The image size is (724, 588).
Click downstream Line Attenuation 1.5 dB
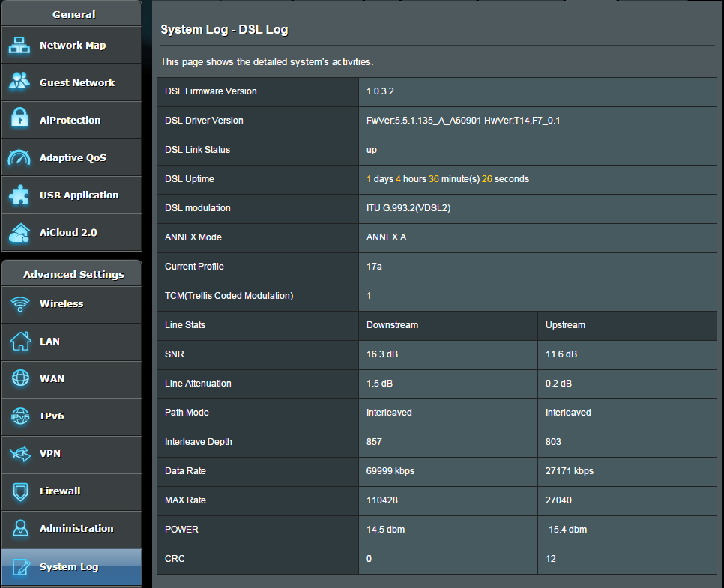379,384
